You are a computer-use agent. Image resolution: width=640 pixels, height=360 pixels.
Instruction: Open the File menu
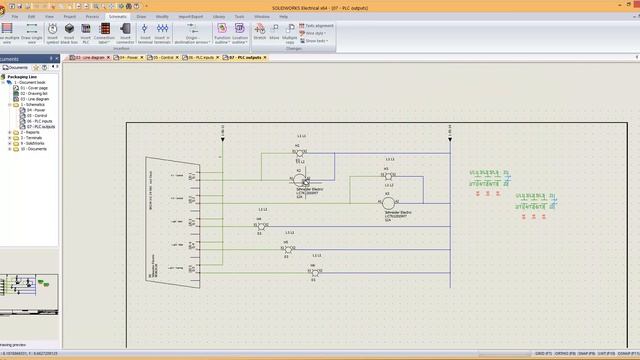tap(15, 17)
